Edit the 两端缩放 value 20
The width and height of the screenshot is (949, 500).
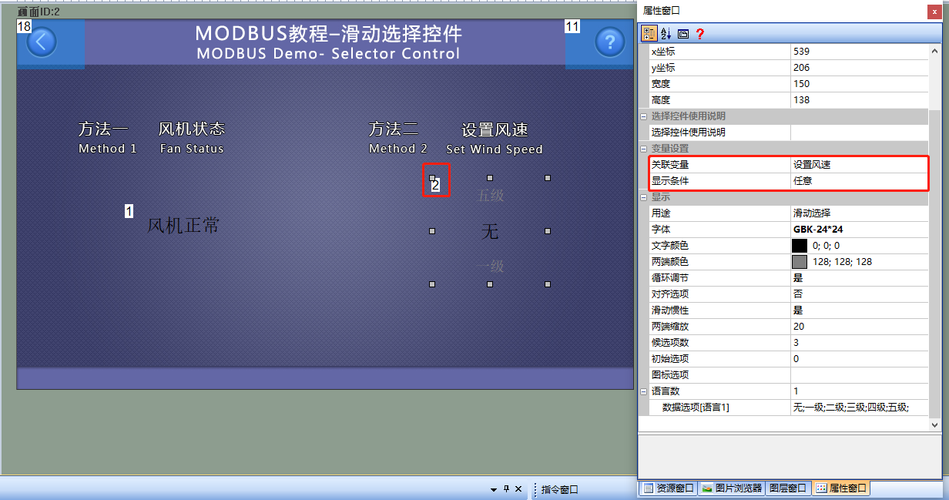point(859,327)
